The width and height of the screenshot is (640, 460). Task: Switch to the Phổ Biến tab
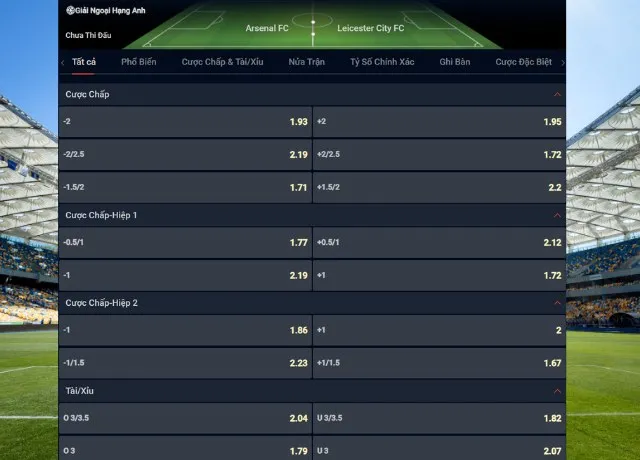click(x=139, y=62)
